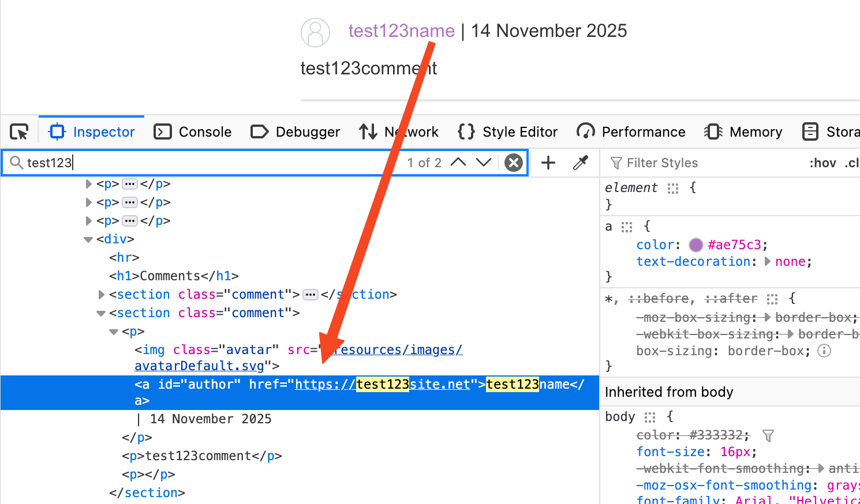Expand the first collapsed comment section
This screenshot has height=504, width=860.
[x=102, y=295]
